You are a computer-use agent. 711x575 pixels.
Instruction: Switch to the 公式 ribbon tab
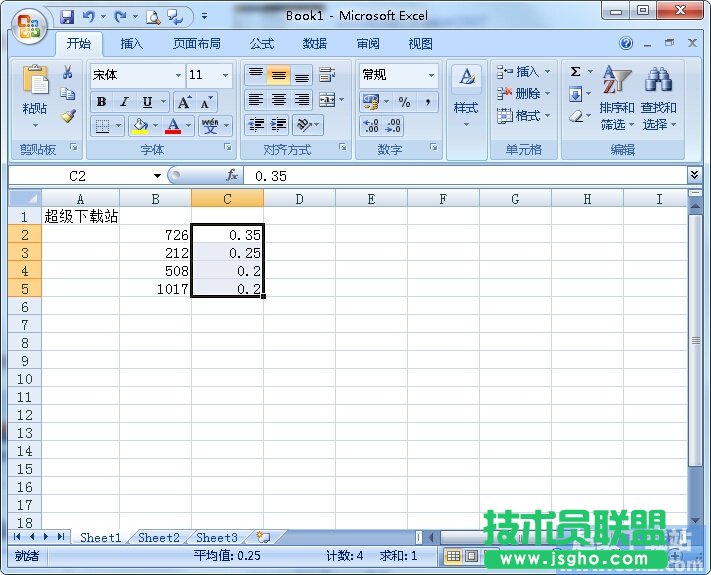tap(262, 44)
